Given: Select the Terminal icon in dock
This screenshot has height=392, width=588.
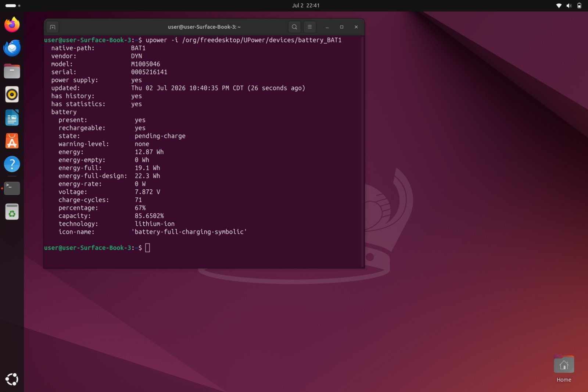Looking at the screenshot, I should (x=12, y=188).
